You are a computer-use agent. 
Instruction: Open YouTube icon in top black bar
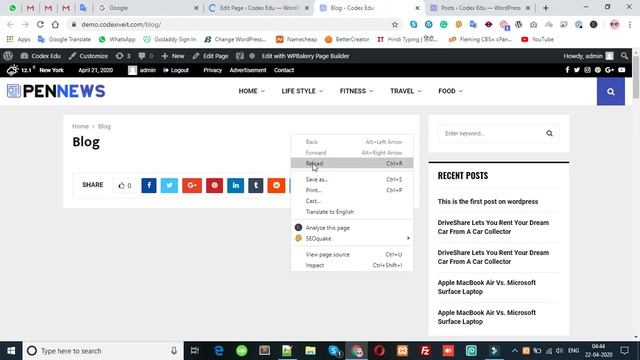[x=622, y=70]
